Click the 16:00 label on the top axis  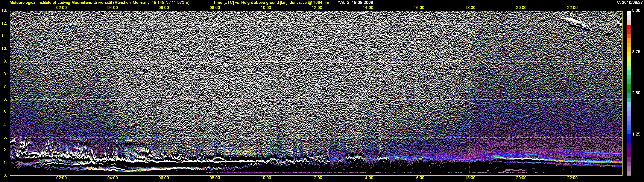(x=419, y=8)
